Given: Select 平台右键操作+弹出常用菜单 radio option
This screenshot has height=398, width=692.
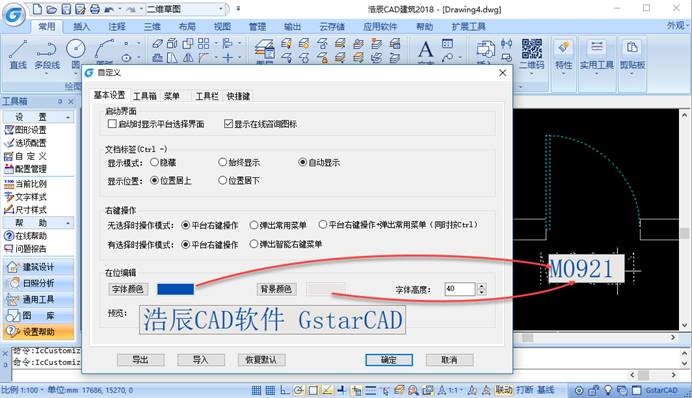Looking at the screenshot, I should 323,225.
